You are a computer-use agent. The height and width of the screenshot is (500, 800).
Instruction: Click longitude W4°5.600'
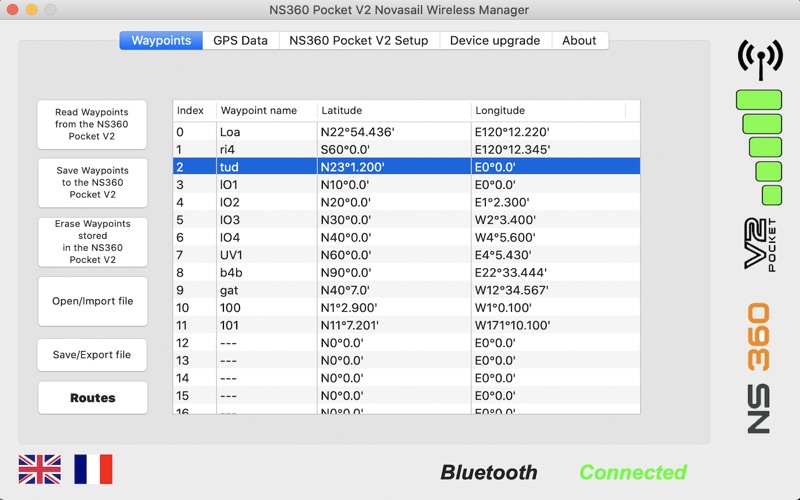pyautogui.click(x=505, y=237)
